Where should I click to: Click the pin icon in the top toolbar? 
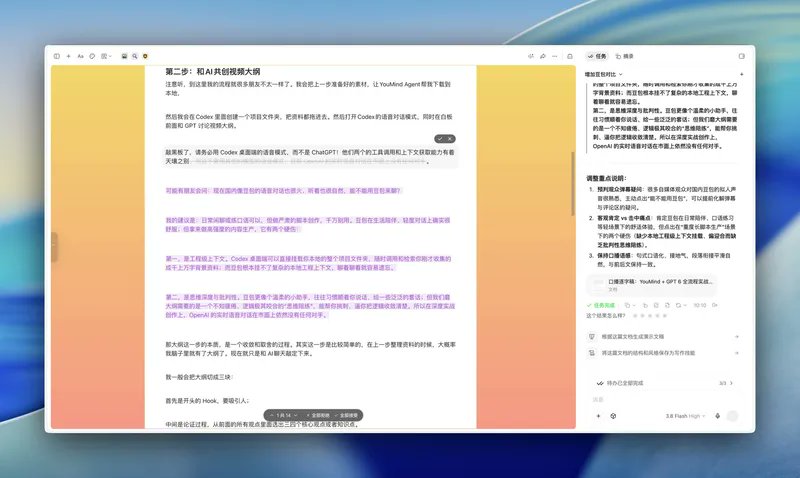coord(542,56)
